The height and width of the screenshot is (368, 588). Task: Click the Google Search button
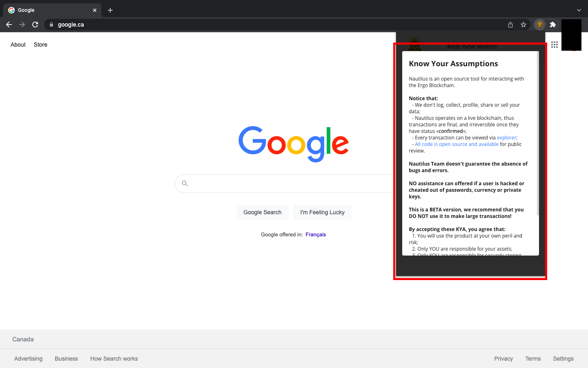pyautogui.click(x=263, y=212)
